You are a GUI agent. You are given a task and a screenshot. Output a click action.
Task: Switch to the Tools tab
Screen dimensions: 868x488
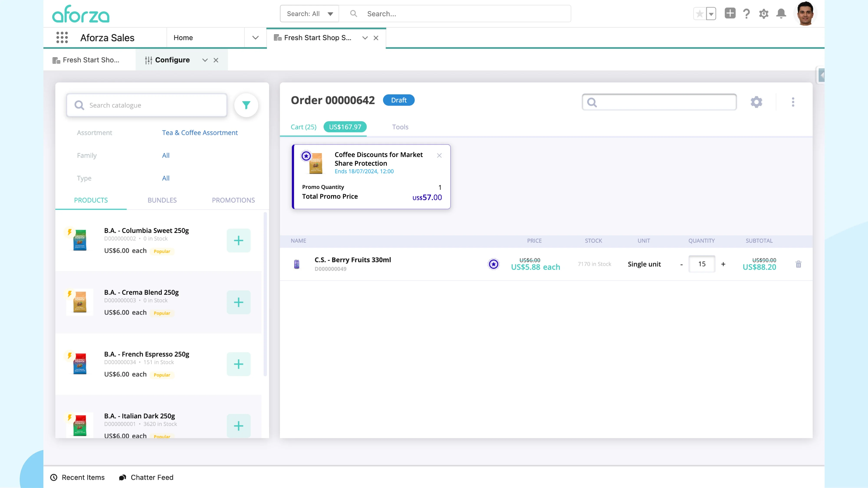(400, 127)
